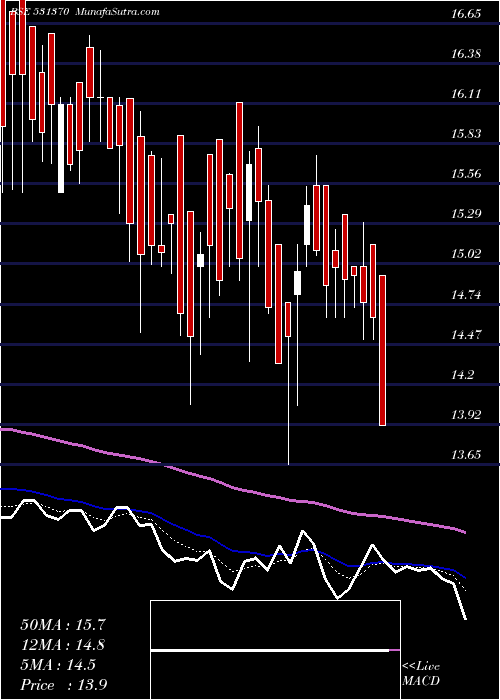Click the last long red candle ending near 13.92
Image resolution: width=500 pixels, height=700 pixels.
coord(383,350)
